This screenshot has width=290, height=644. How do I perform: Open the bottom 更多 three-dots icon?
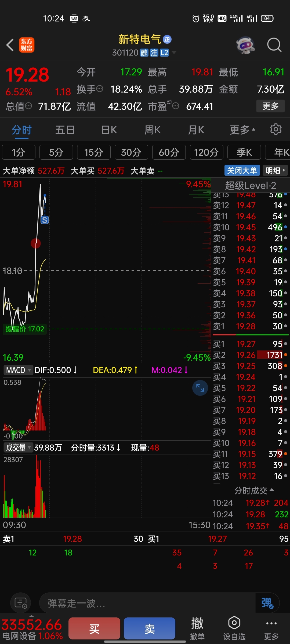click(x=271, y=628)
